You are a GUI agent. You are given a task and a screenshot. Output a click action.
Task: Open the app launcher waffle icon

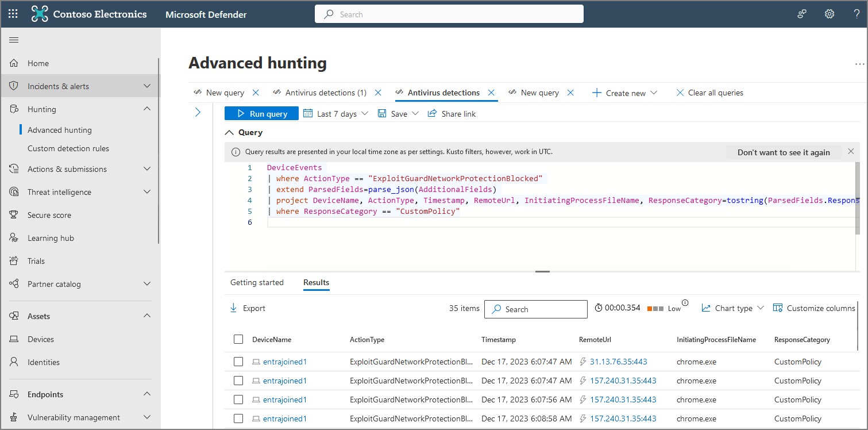click(x=13, y=14)
